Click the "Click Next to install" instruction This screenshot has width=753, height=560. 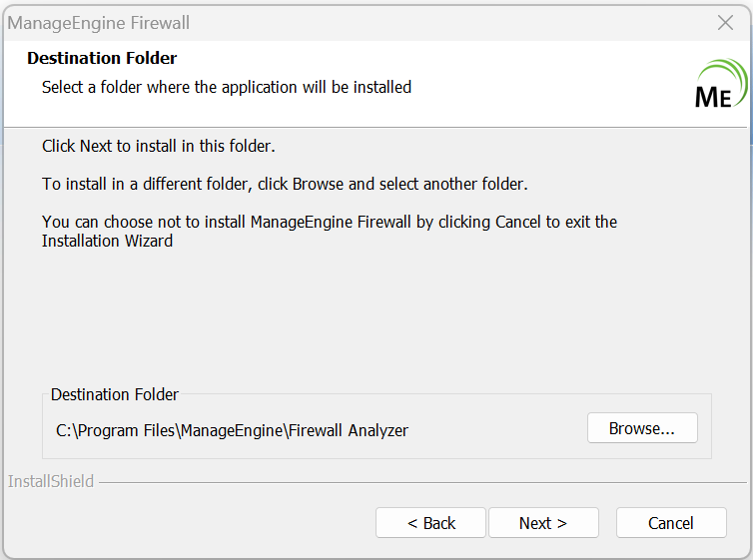[x=158, y=146]
